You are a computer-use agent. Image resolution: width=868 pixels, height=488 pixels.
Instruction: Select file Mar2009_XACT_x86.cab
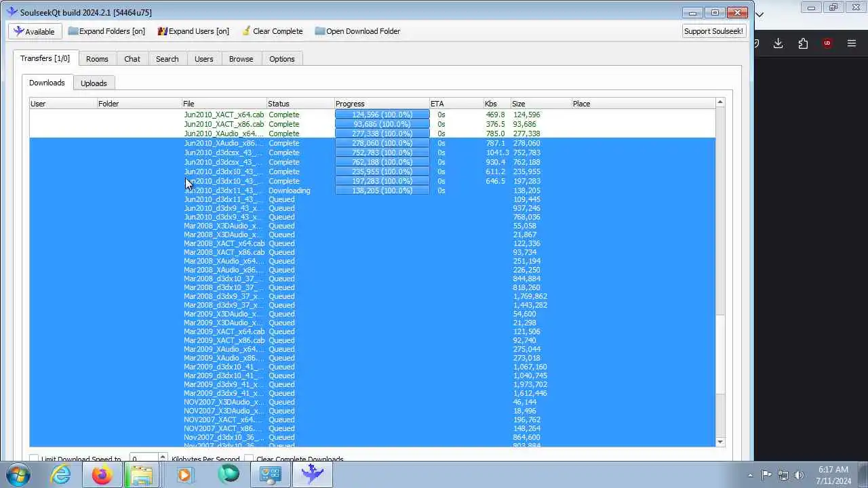point(224,340)
